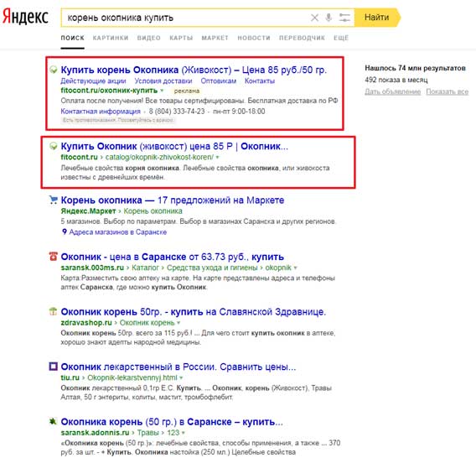Image resolution: width=476 pixels, height=463 pixels.
Task: Open the Дать объявление link
Action: pyautogui.click(x=393, y=91)
